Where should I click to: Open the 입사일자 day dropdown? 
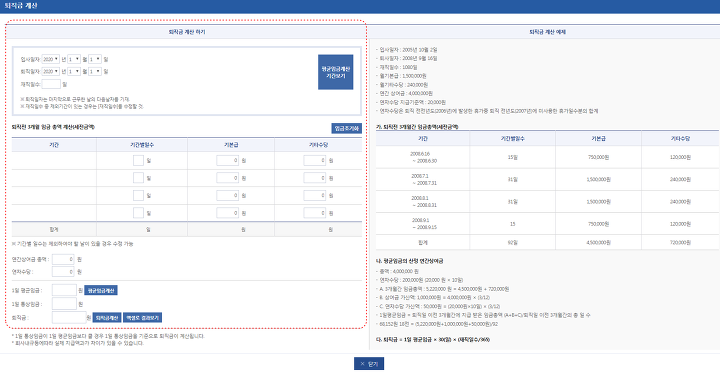95,59
